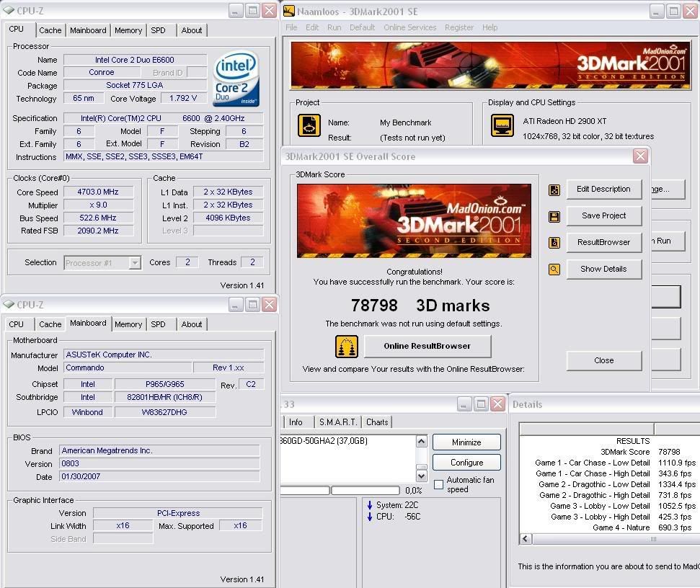Screen dimensions: 700x588
Task: Open the Run menu in 3DMark2001 SE
Action: pos(334,27)
